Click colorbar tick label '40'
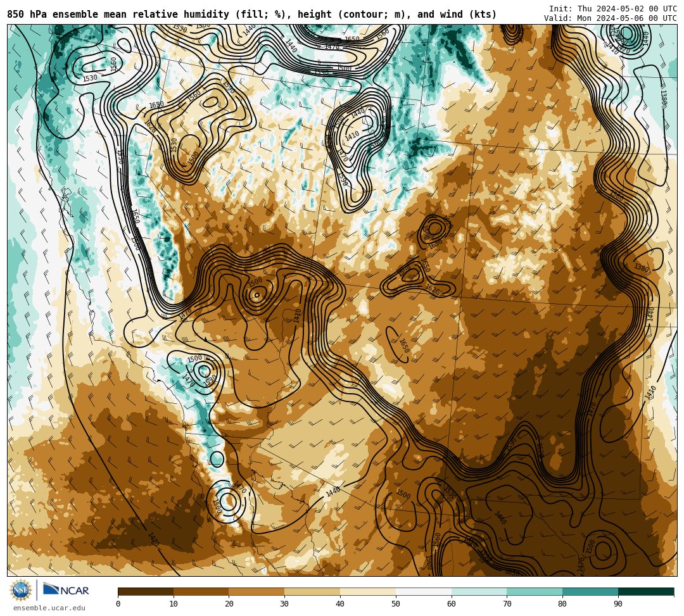Viewport: 684px width, 616px height. [340, 604]
